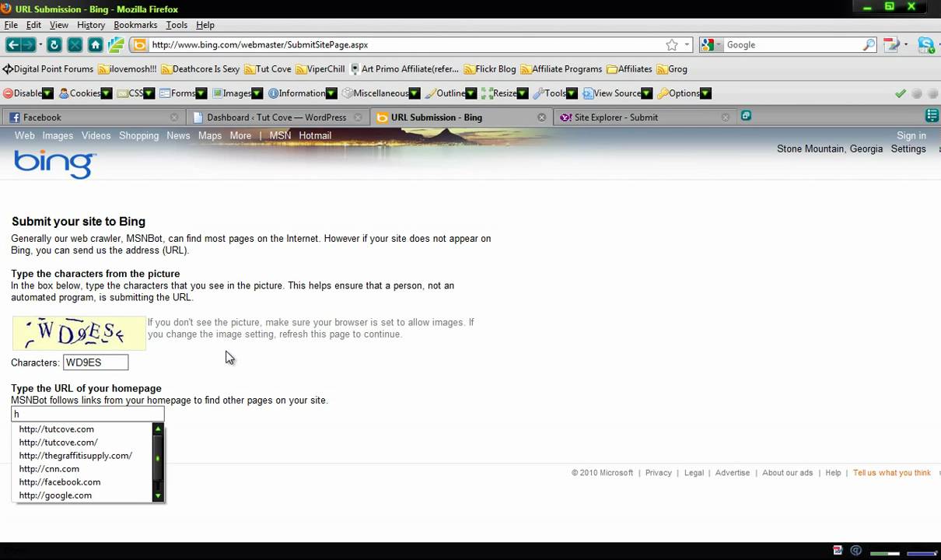The image size is (941, 560).
Task: Open the Disable dropdown in Web Developer toolbar
Action: tap(28, 93)
